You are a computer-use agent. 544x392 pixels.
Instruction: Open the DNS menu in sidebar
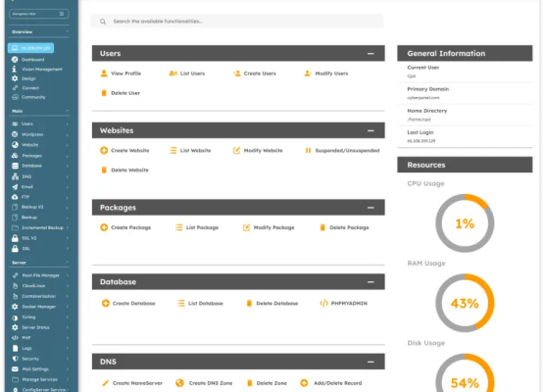point(39,176)
